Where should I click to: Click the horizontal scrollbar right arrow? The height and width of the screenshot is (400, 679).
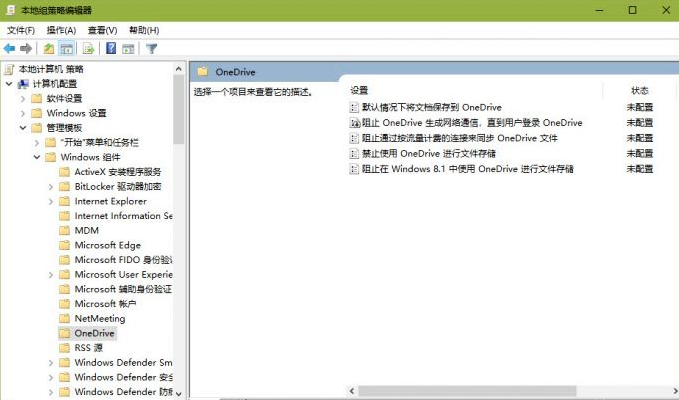pos(675,391)
